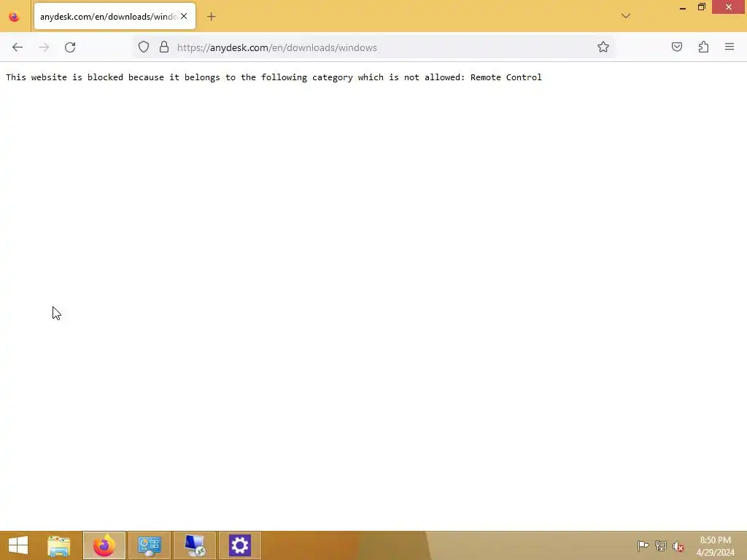Close the anydesk.com tab
The height and width of the screenshot is (560, 747).
coord(184,16)
